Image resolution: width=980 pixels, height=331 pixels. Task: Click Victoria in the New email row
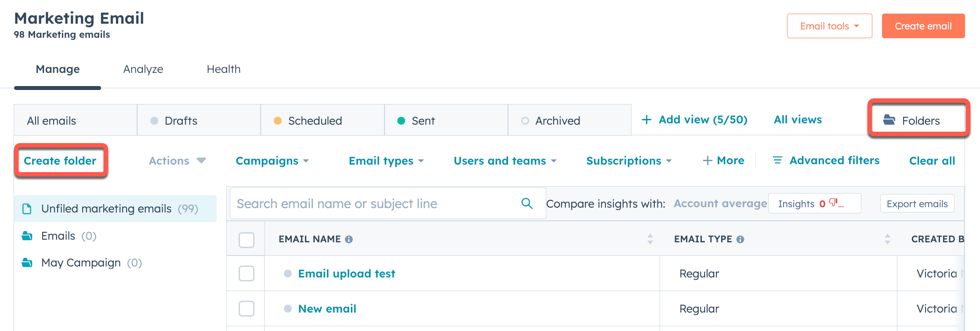click(937, 309)
